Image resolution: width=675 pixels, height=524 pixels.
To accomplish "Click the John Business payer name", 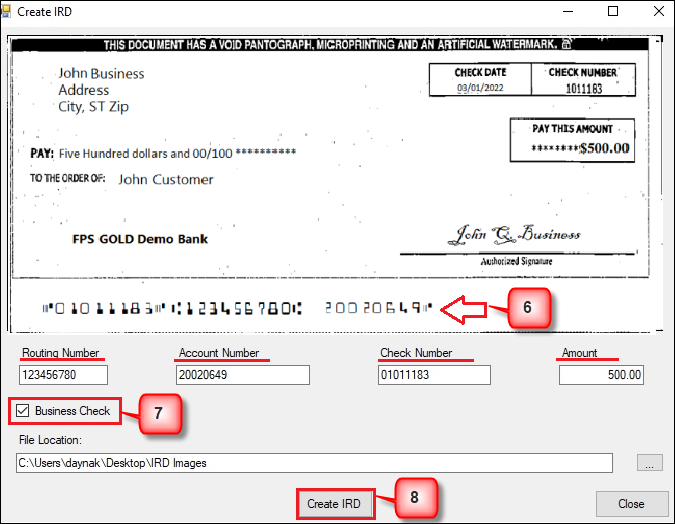I will 101,73.
